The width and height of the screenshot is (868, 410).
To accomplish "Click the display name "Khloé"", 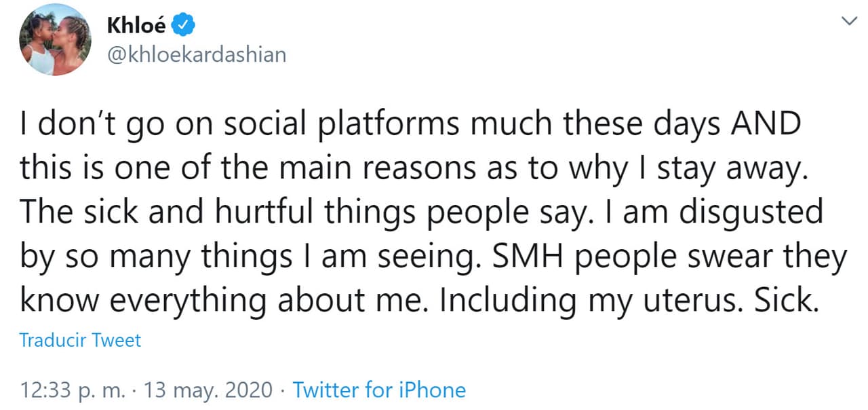I will [x=136, y=26].
